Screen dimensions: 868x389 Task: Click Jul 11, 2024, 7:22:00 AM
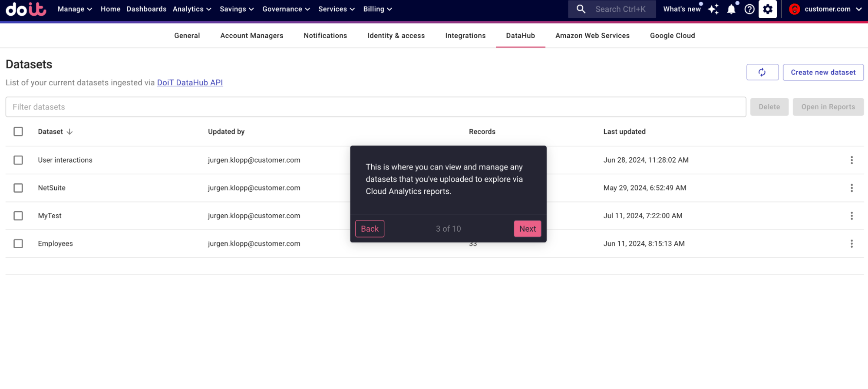point(643,216)
